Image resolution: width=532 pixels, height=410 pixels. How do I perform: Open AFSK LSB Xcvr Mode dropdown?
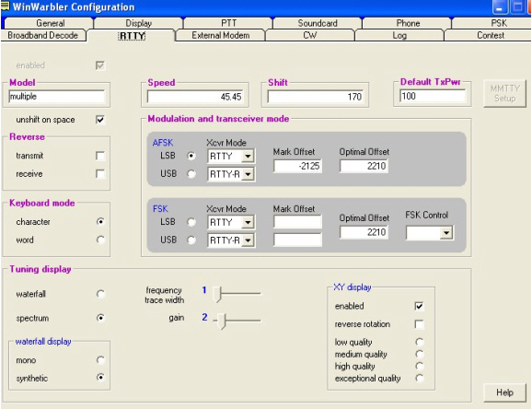click(248, 157)
